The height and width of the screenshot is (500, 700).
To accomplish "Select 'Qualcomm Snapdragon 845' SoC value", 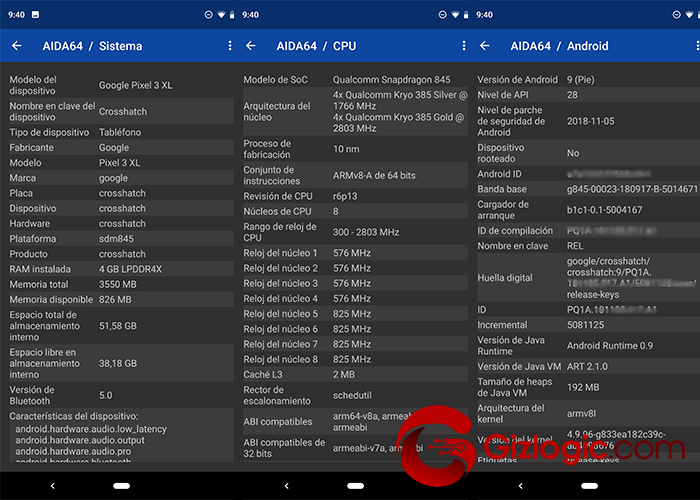I will click(392, 79).
